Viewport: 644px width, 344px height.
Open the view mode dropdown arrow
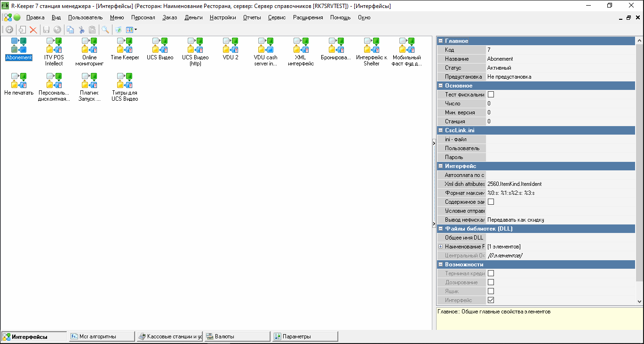coord(135,30)
